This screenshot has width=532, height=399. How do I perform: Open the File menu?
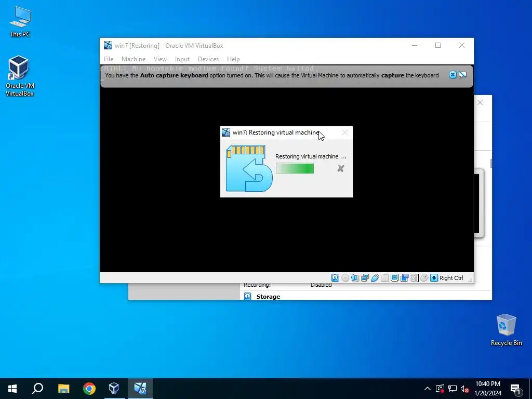[x=109, y=59]
